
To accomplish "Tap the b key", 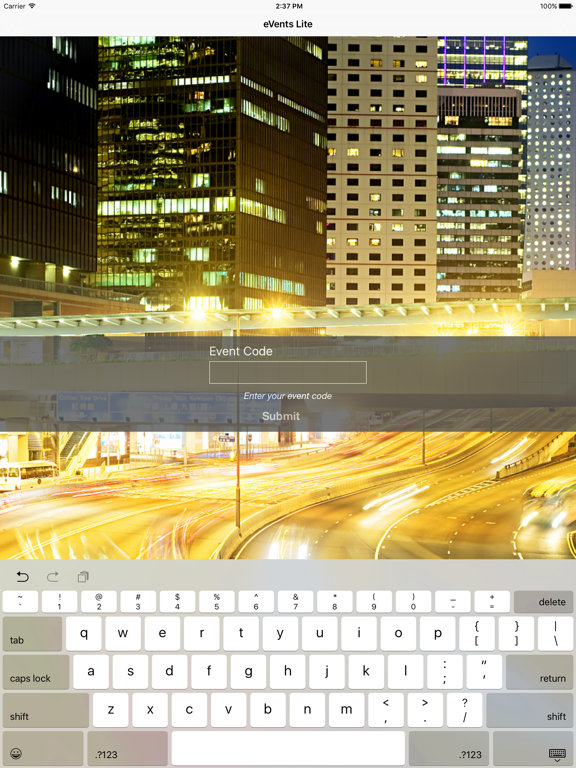I will click(268, 710).
